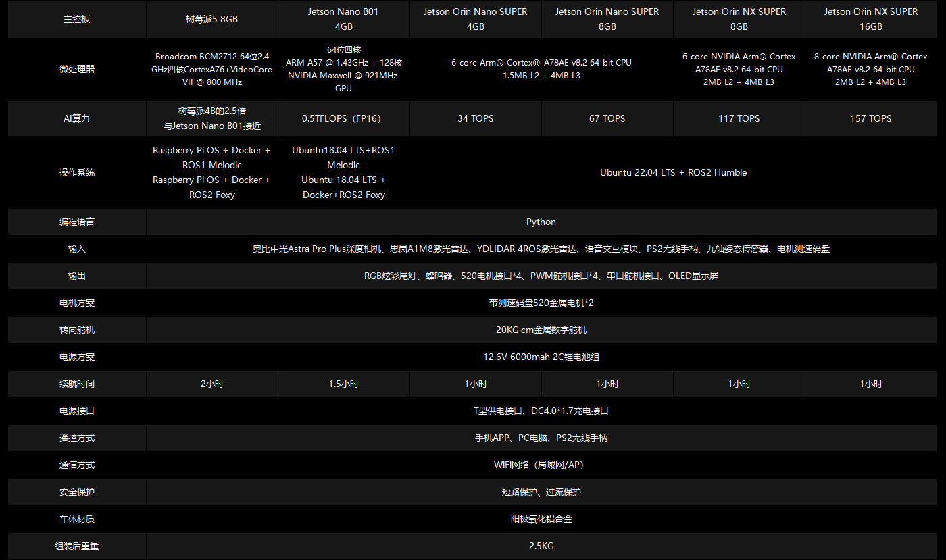This screenshot has height=560, width=946.
Task: Click the 转向舵机 row label
Action: [x=77, y=330]
